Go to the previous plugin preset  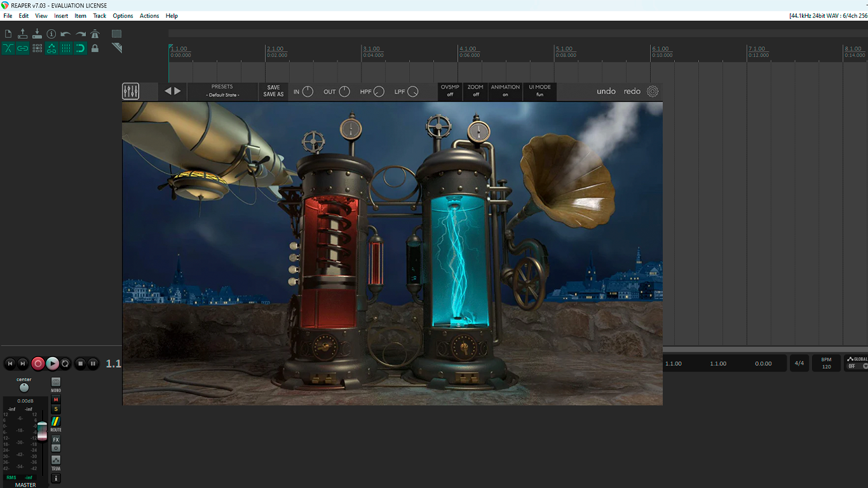[x=168, y=91]
